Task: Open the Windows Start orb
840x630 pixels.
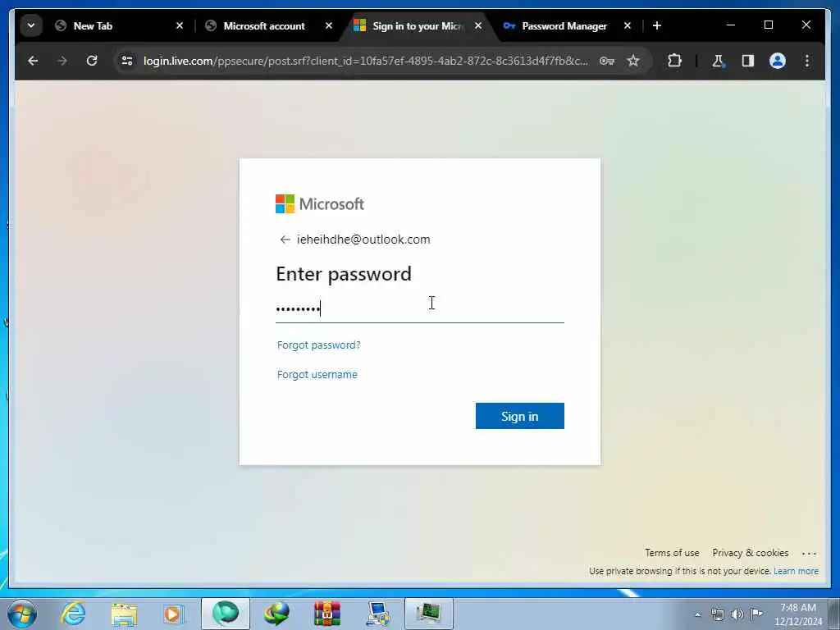Action: point(22,614)
